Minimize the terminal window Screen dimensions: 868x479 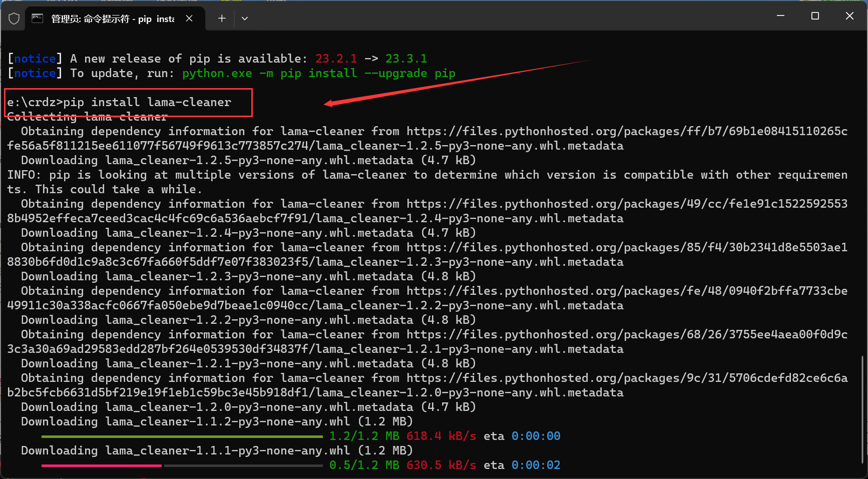click(x=780, y=16)
